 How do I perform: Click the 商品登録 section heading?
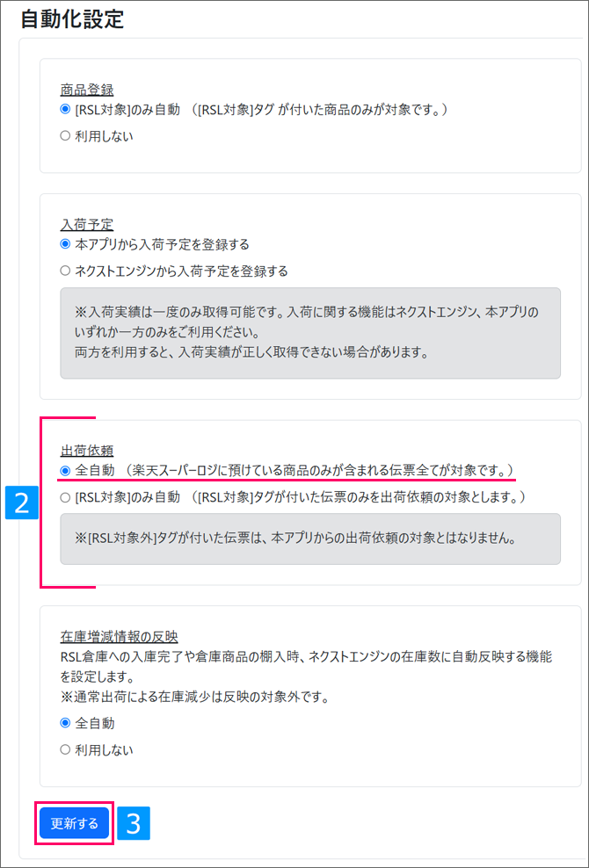[87, 90]
